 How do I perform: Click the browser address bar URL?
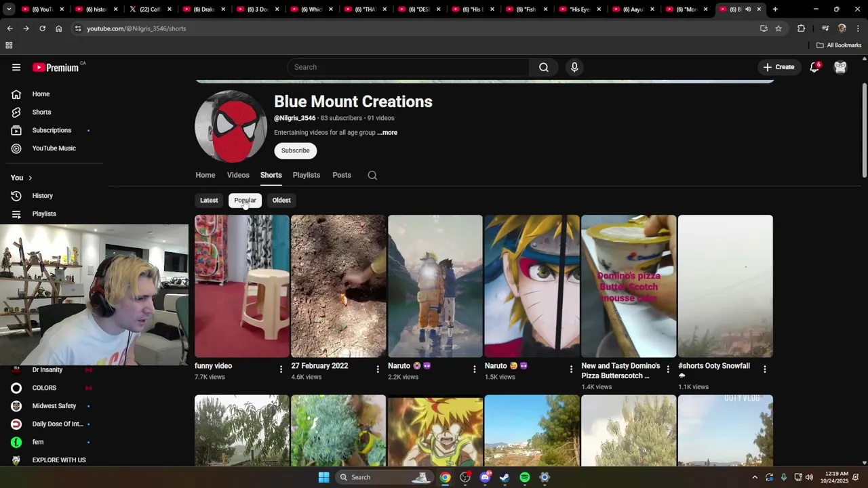tap(136, 28)
